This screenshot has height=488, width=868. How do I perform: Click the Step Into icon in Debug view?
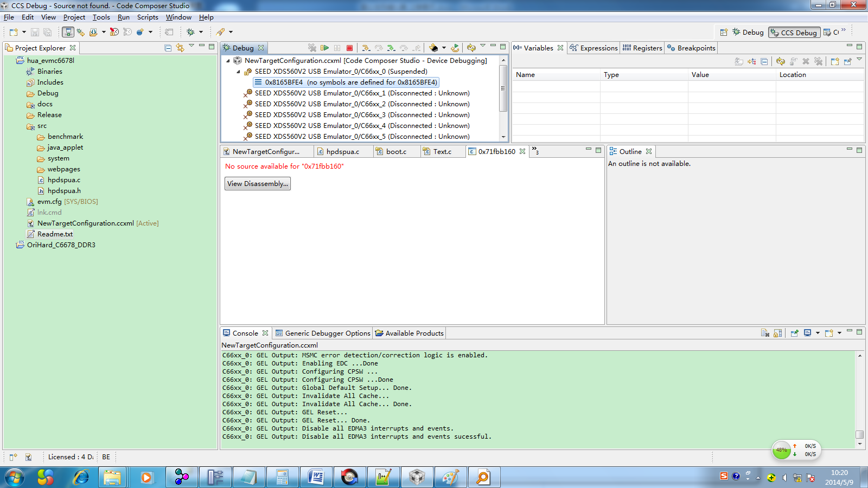coord(366,48)
